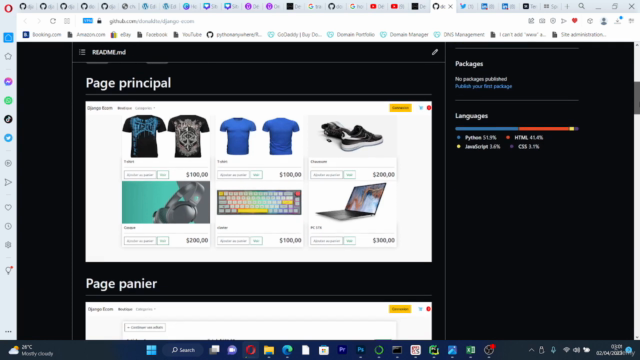Screen dimensions: 640x360
Task: Open the pythonanywhere bookmark
Action: point(234,35)
